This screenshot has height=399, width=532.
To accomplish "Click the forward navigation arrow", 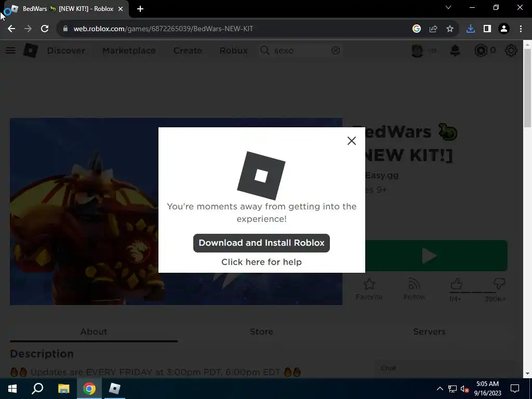I will point(28,29).
